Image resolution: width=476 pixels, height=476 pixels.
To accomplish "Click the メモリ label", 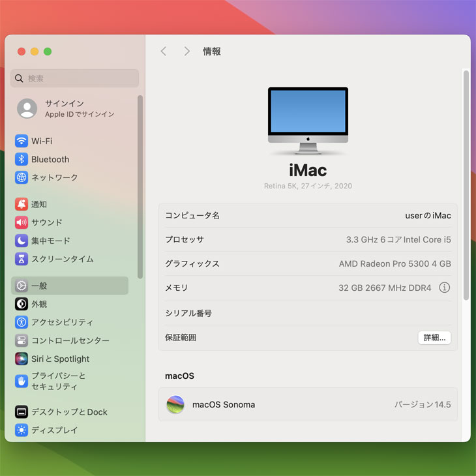I will pyautogui.click(x=176, y=288).
